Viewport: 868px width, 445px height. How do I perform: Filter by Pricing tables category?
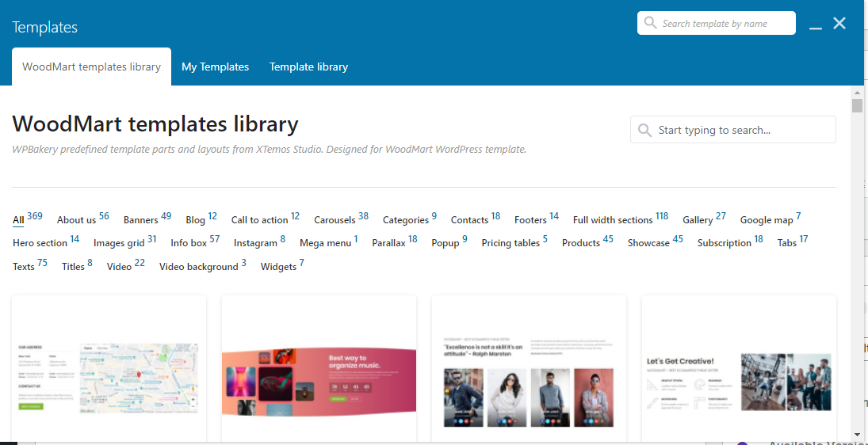[x=514, y=242]
